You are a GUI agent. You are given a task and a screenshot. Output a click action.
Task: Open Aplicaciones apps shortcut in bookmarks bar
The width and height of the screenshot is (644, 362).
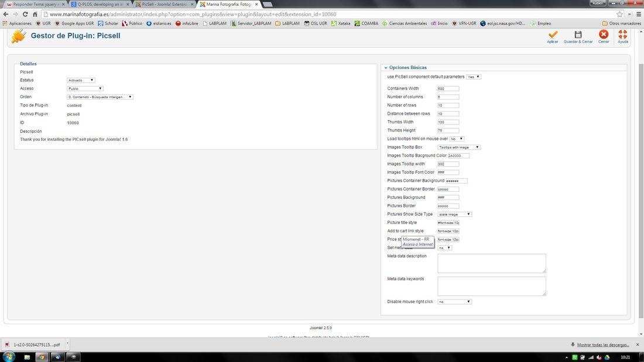coord(17,23)
